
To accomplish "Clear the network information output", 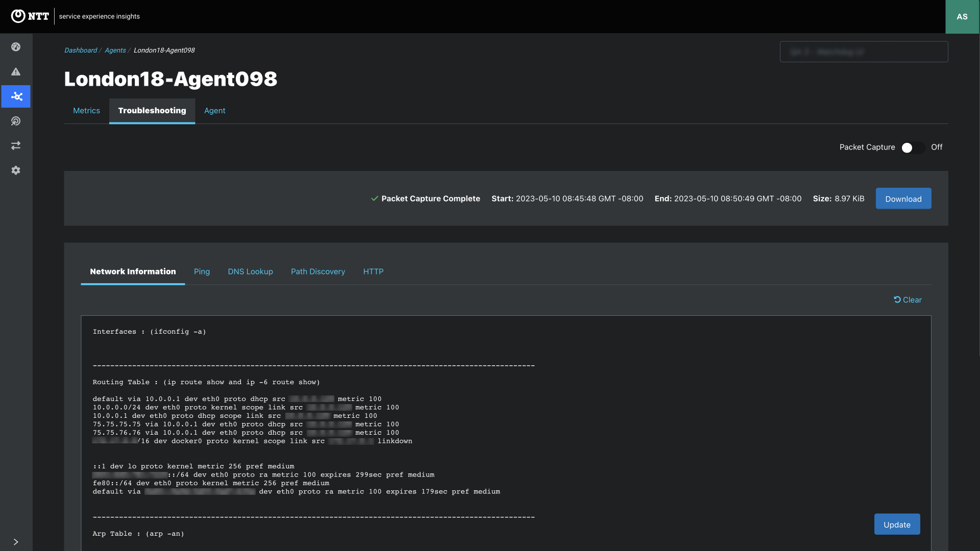I will (x=908, y=300).
